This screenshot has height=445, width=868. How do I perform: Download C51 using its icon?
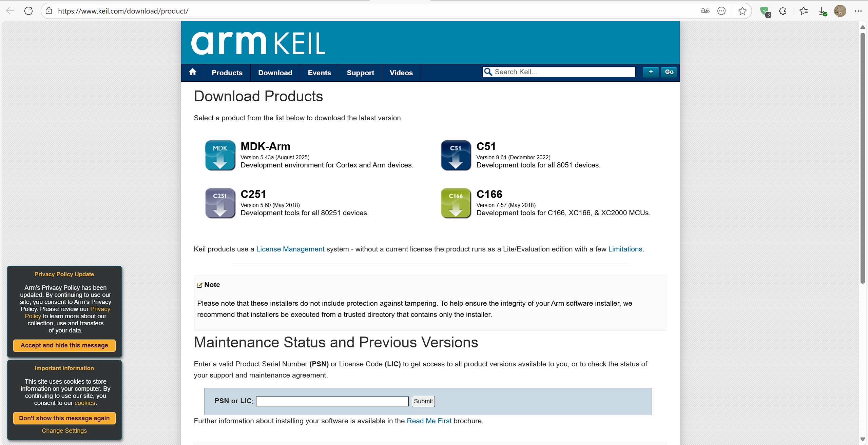456,155
